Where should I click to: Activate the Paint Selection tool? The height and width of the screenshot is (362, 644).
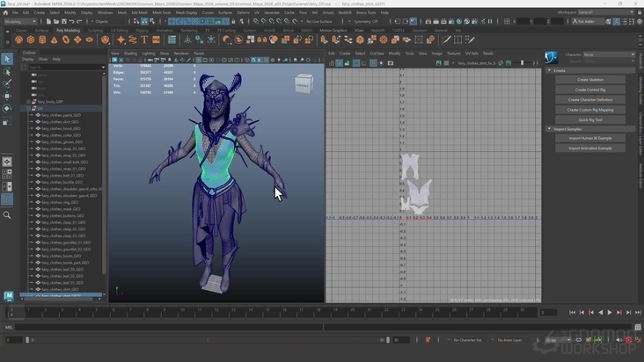click(7, 83)
